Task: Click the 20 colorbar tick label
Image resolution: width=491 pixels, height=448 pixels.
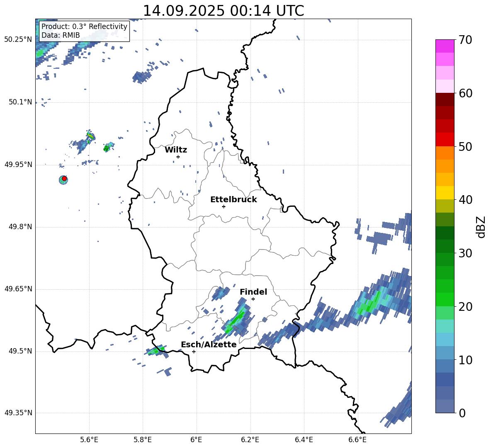Action: pos(465,306)
